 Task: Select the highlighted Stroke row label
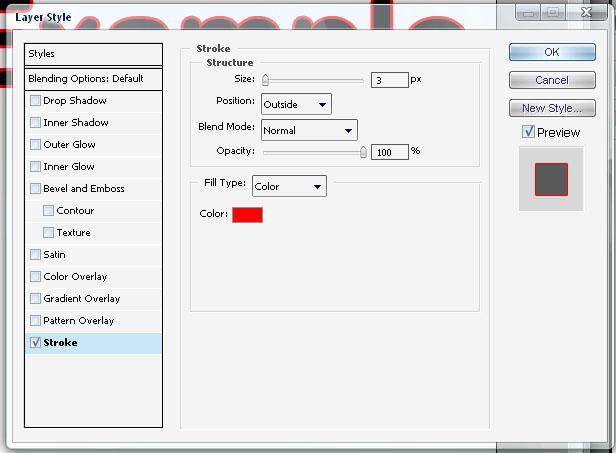point(60,343)
